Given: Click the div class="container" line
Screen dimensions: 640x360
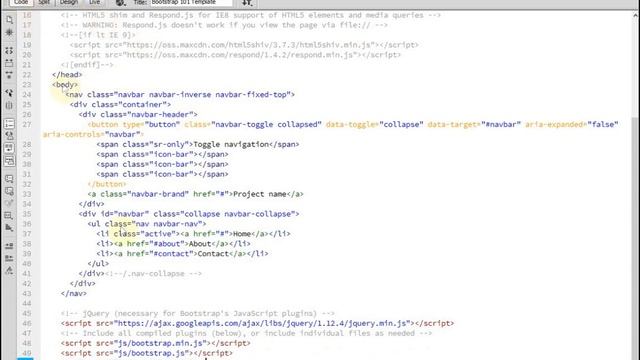Looking at the screenshot, I should coord(120,104).
